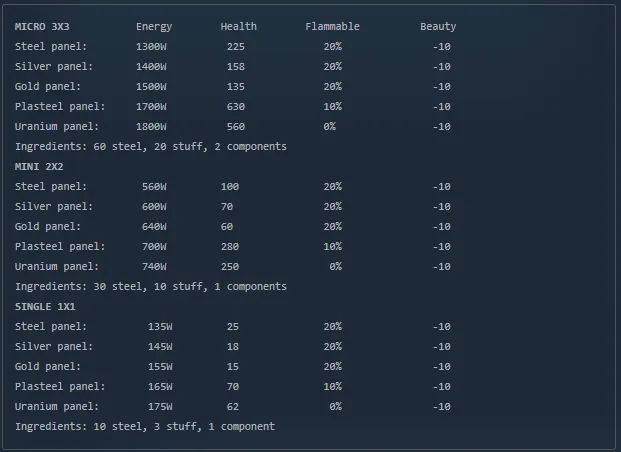Click the 135W steel panel energy value
621x452 pixels.
(160, 326)
